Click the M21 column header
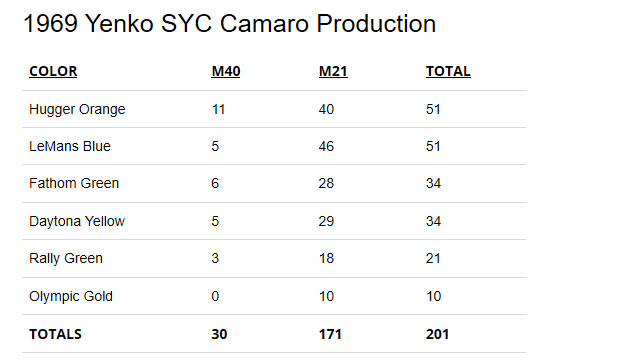 (x=333, y=71)
